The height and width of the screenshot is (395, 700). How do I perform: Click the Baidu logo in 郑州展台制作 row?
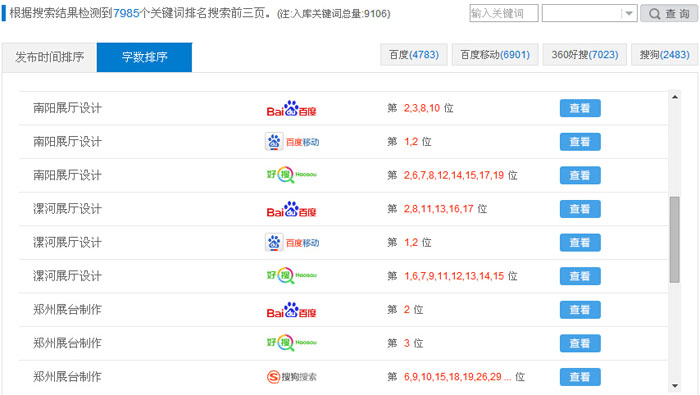point(292,310)
